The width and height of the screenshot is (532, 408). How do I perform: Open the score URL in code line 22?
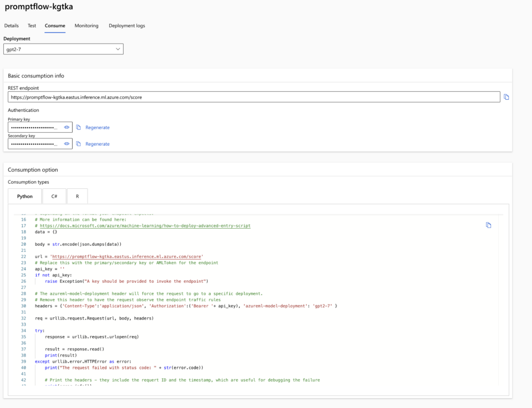126,256
